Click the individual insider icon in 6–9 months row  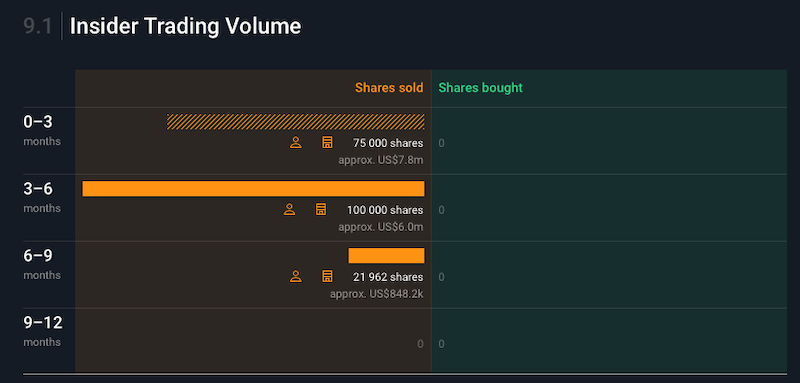pos(296,276)
